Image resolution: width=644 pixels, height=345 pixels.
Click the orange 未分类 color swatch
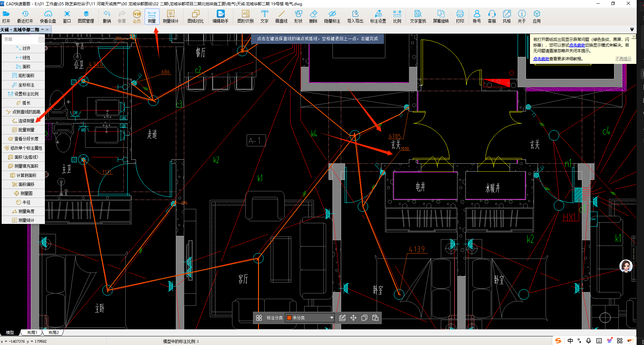click(289, 318)
